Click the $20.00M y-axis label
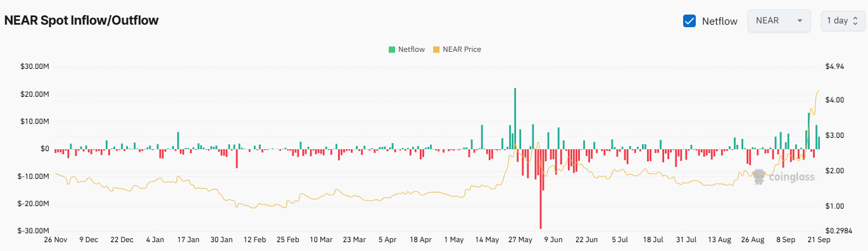868x251 pixels. pos(35,94)
